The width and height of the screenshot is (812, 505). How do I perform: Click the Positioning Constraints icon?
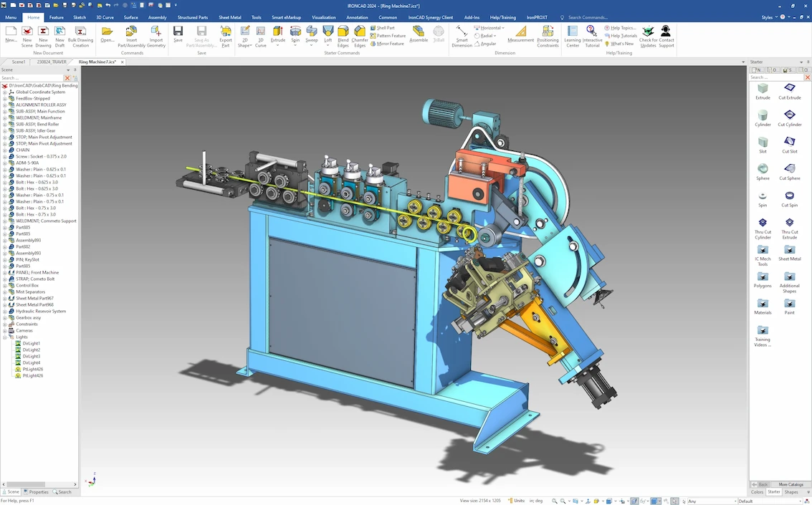point(548,35)
